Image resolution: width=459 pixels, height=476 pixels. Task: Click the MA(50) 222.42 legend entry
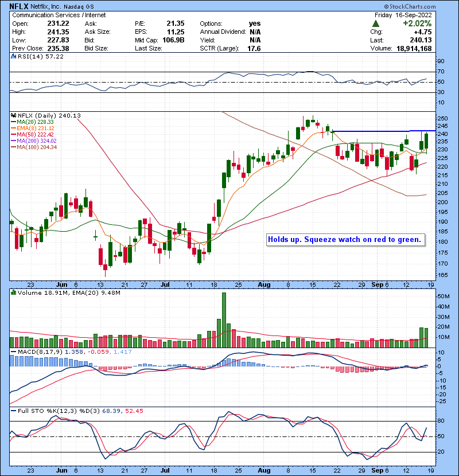pyautogui.click(x=32, y=134)
